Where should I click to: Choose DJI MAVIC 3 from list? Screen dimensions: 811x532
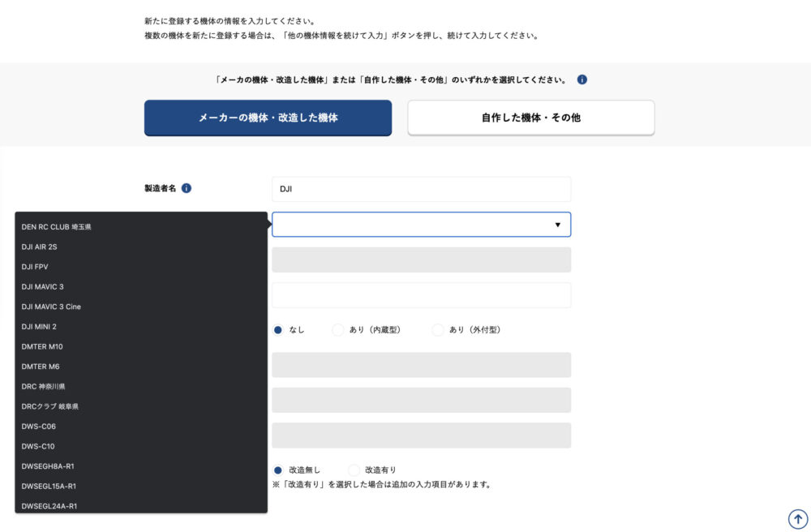click(x=141, y=287)
